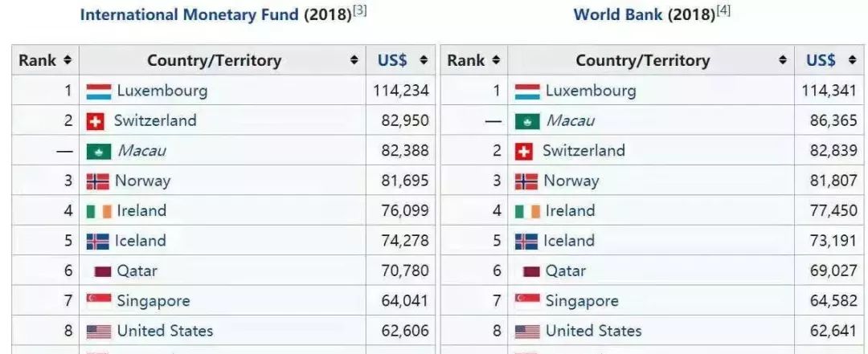This screenshot has width=868, height=354.
Task: Sort IMF table by Country/Territory arrows
Action: click(354, 60)
